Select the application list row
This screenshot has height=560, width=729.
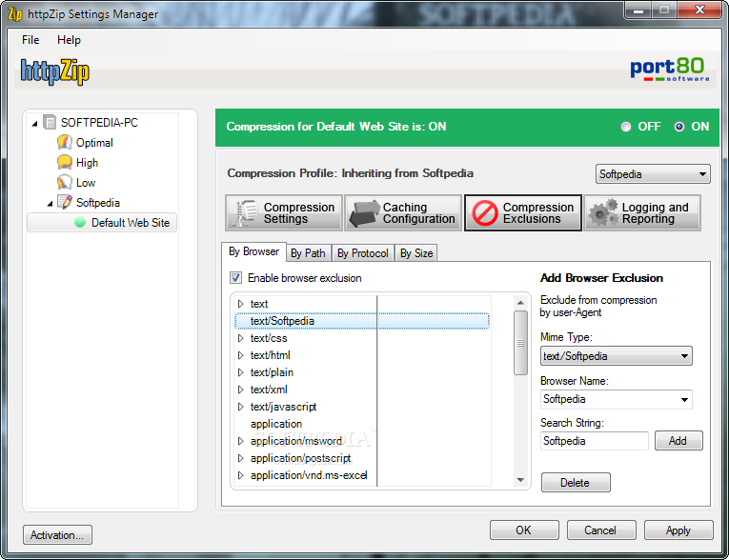tap(276, 424)
